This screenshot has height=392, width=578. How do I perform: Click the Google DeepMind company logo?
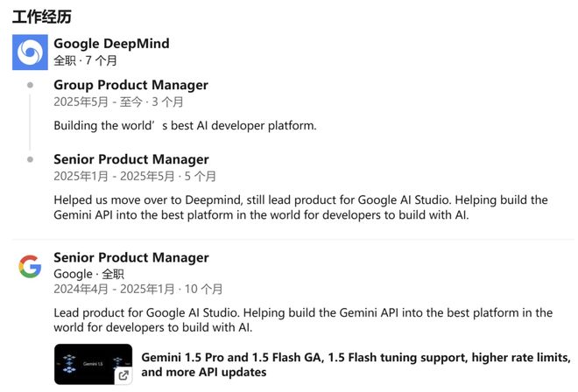coord(30,52)
